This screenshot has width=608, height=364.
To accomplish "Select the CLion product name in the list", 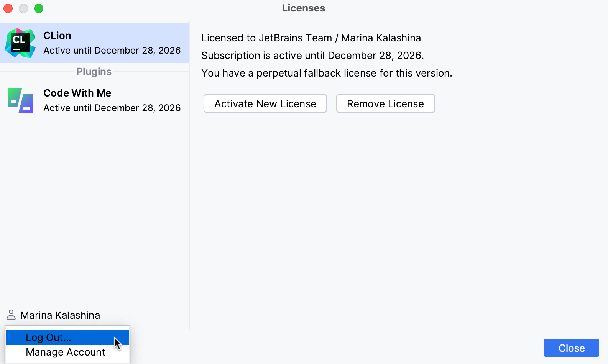I will [x=57, y=36].
